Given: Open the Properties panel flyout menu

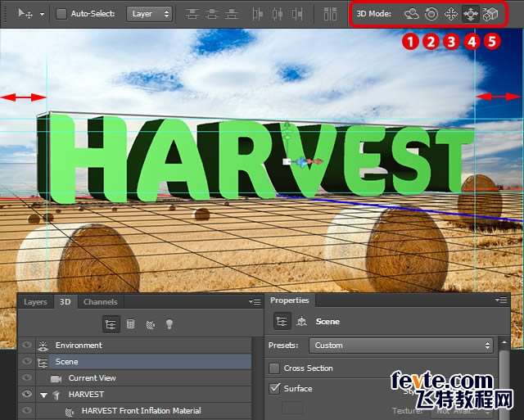Looking at the screenshot, I should (501, 300).
